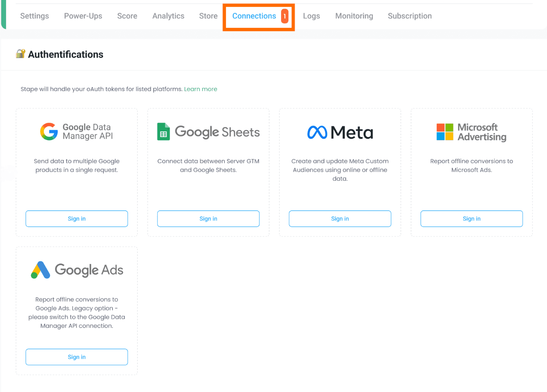Viewport: 547px width, 392px height.
Task: View the Logs tab
Action: click(x=312, y=16)
